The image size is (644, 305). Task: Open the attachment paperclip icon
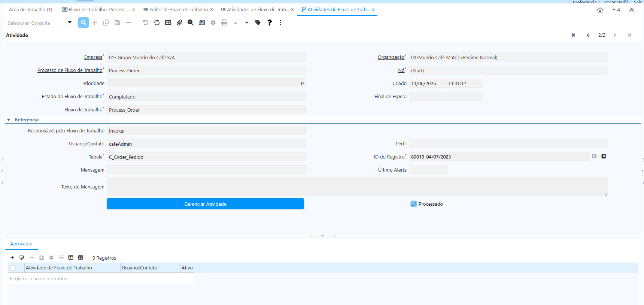[x=179, y=23]
